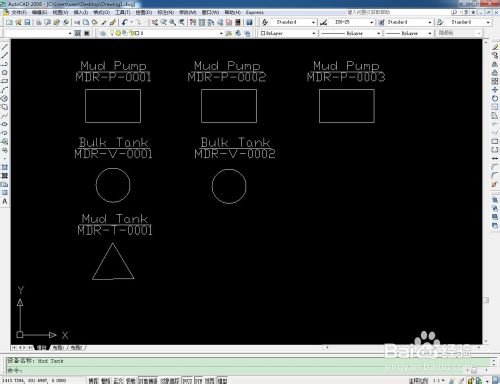Open the Properties palette icon
Image resolution: width=500 pixels, height=384 pixels.
point(193,22)
